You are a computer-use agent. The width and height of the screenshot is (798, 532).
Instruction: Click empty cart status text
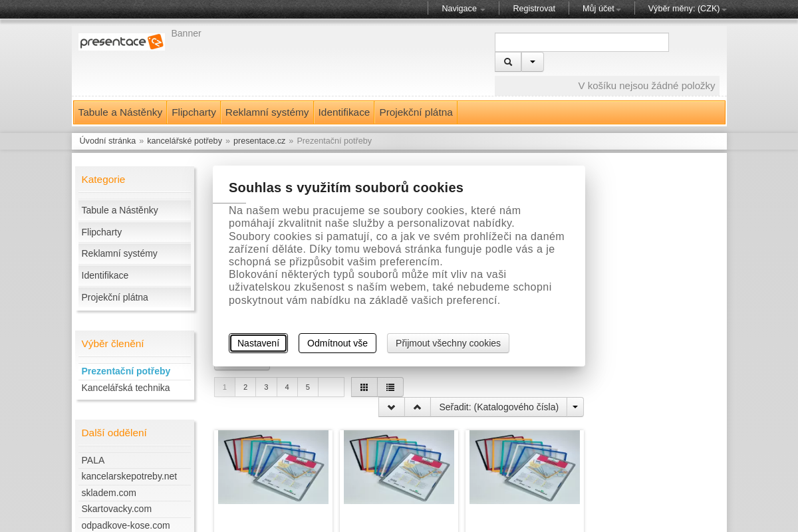[x=646, y=86]
